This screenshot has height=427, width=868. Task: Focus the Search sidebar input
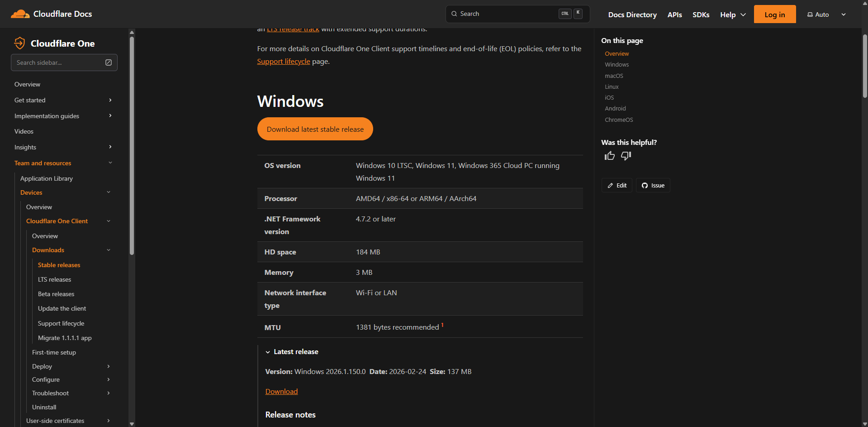click(64, 62)
